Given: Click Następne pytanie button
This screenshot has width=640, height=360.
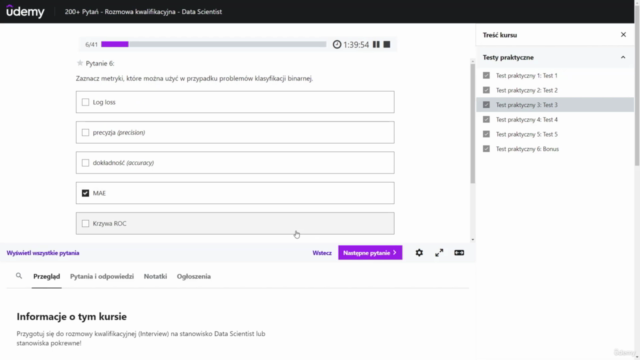Looking at the screenshot, I should coord(370,253).
